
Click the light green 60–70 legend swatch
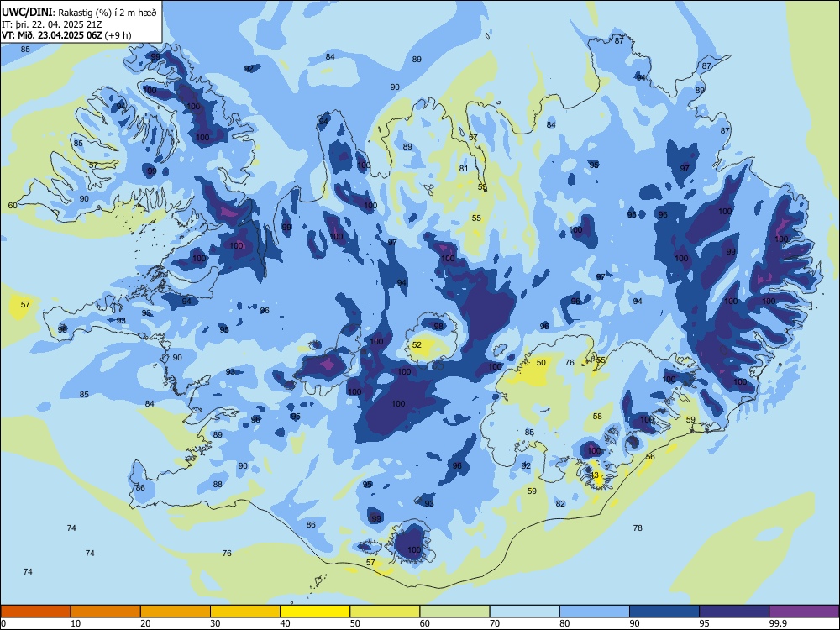(x=454, y=612)
